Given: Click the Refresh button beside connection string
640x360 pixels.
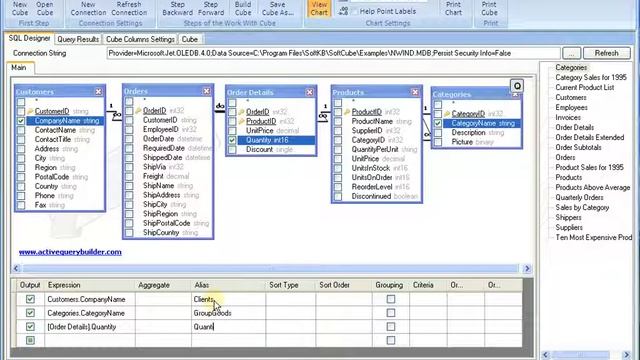Looking at the screenshot, I should tap(607, 53).
